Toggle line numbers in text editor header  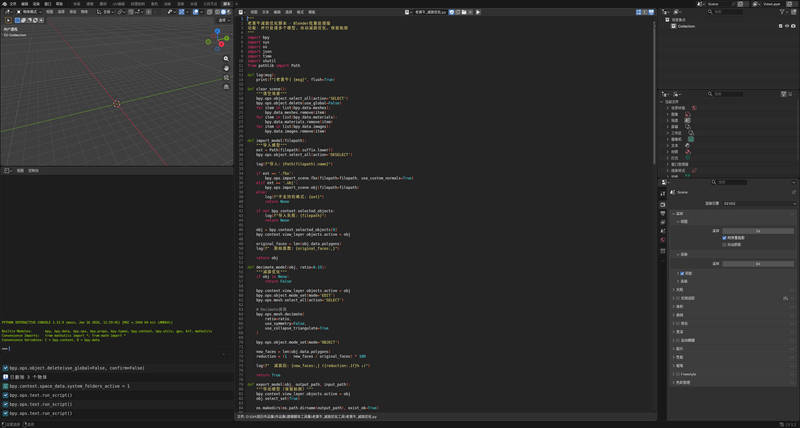tap(638, 12)
